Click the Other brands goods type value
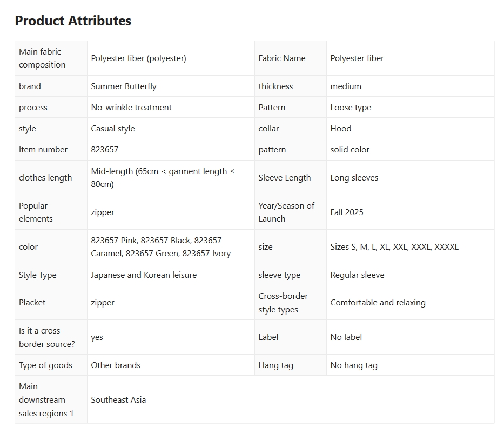Image resolution: width=504 pixels, height=440 pixels. (x=116, y=365)
